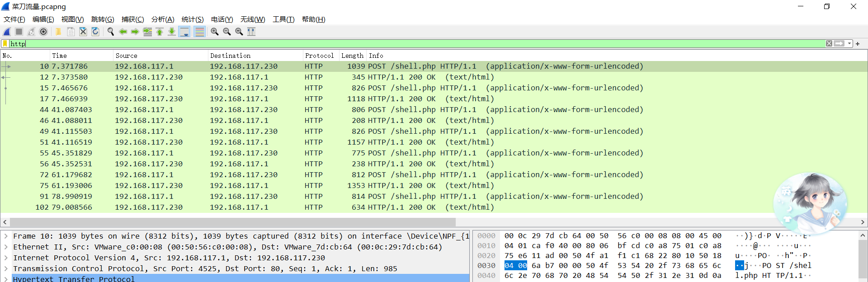Toggle packet list colorization

(x=199, y=32)
